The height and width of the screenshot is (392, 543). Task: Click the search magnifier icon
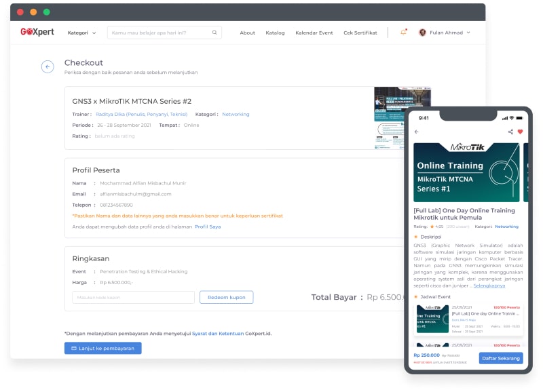click(214, 33)
